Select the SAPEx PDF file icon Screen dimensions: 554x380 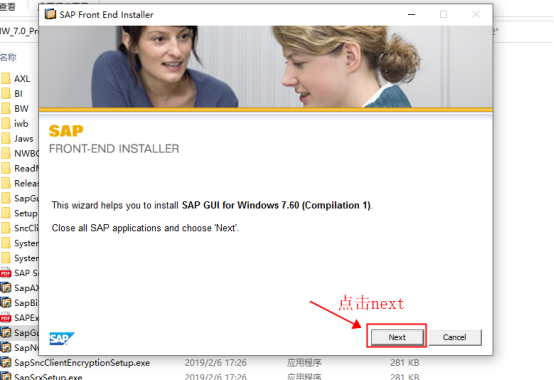(6, 317)
